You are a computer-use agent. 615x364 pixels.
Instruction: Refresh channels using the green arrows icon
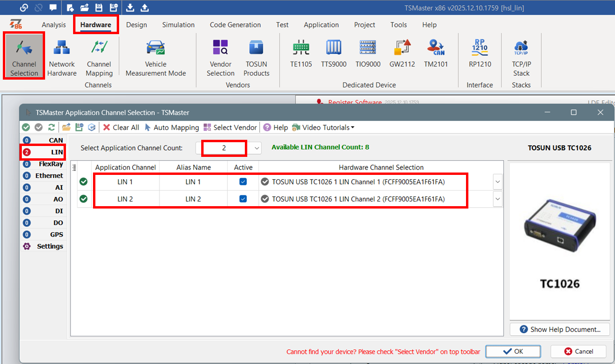coord(51,127)
